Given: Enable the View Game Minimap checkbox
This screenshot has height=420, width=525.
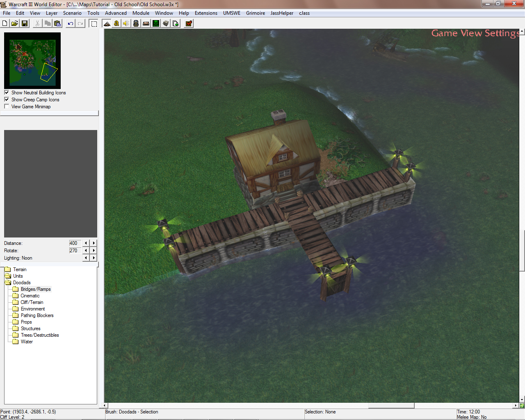Looking at the screenshot, I should (x=7, y=107).
